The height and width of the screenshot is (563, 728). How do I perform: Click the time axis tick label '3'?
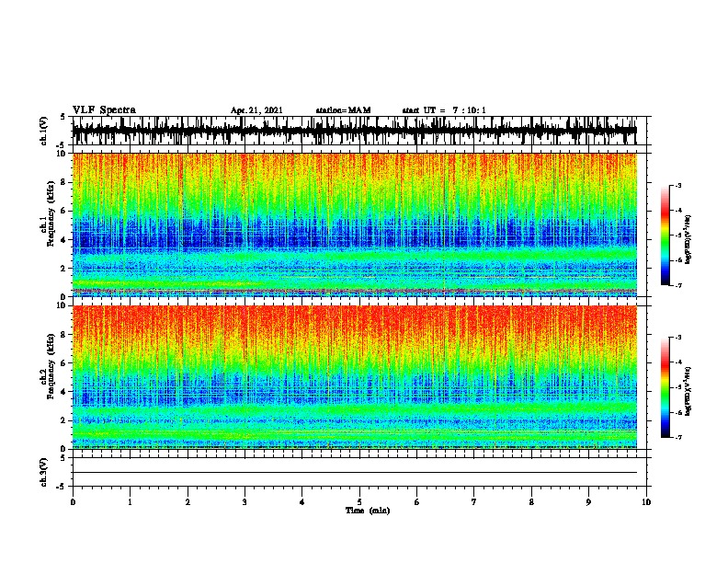245,502
